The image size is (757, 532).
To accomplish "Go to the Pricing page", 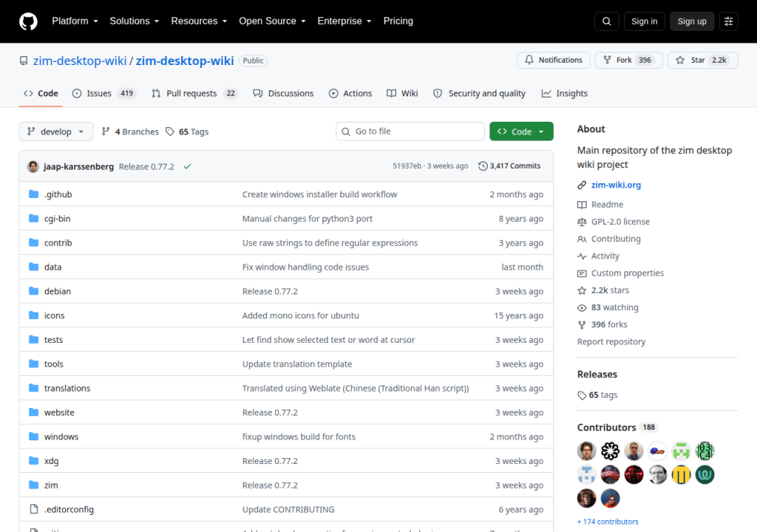I will [398, 21].
